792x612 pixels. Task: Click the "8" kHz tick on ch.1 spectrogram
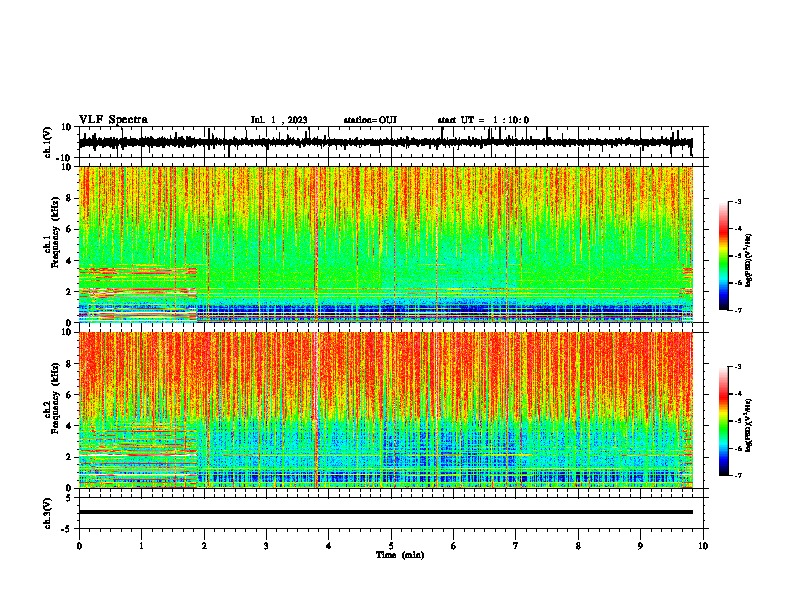coord(70,198)
